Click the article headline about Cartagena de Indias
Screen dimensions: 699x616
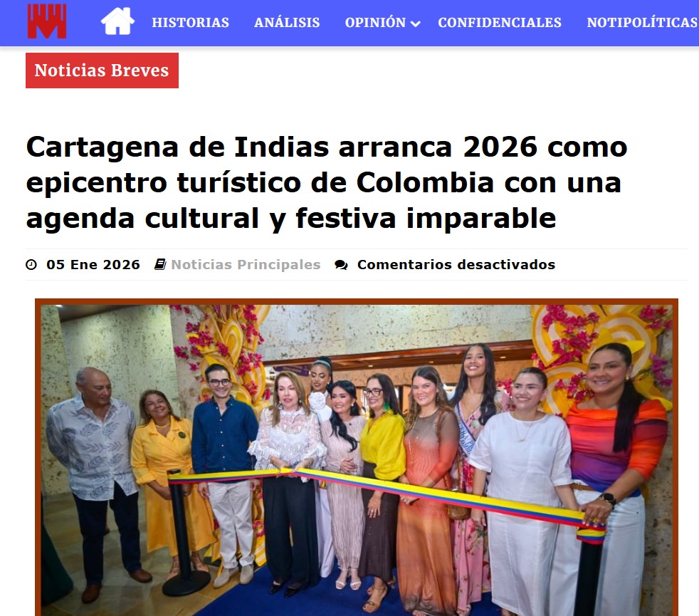(x=327, y=182)
